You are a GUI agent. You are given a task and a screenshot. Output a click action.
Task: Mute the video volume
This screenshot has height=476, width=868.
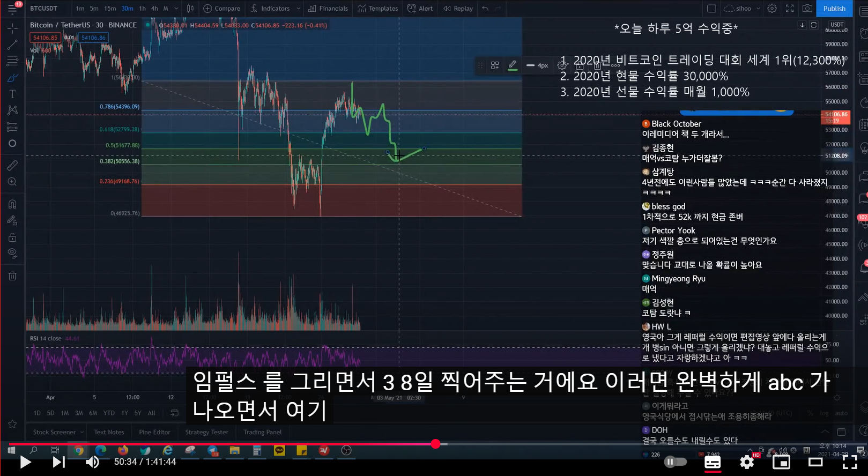(93, 462)
